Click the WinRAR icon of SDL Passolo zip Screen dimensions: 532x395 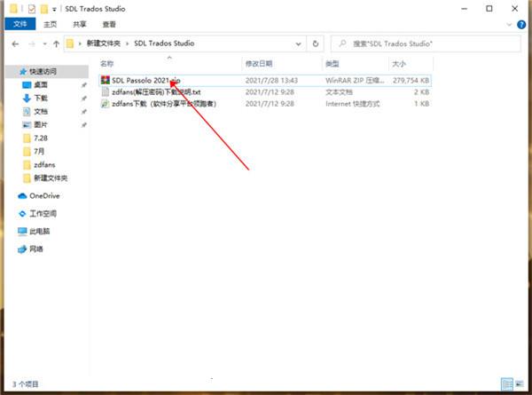click(106, 81)
